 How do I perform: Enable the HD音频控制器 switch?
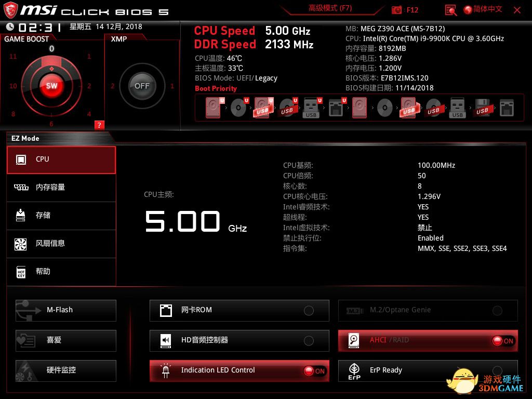[309, 341]
